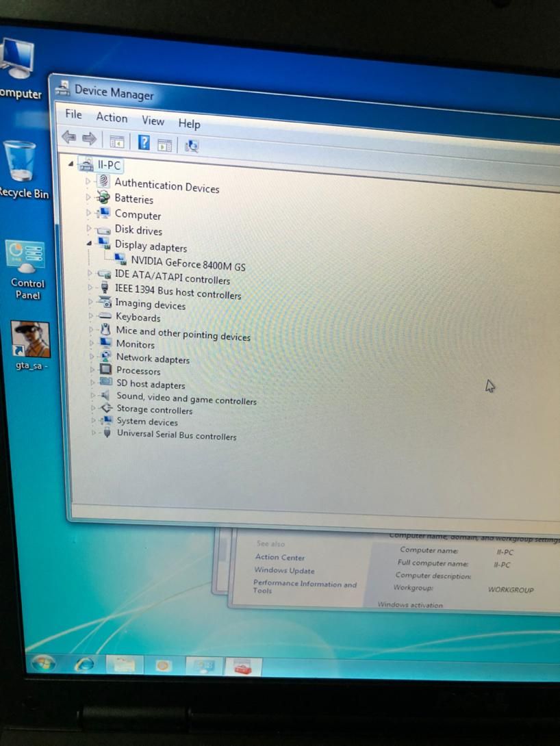Click the Authentication Devices fingerprint icon

click(x=103, y=181)
